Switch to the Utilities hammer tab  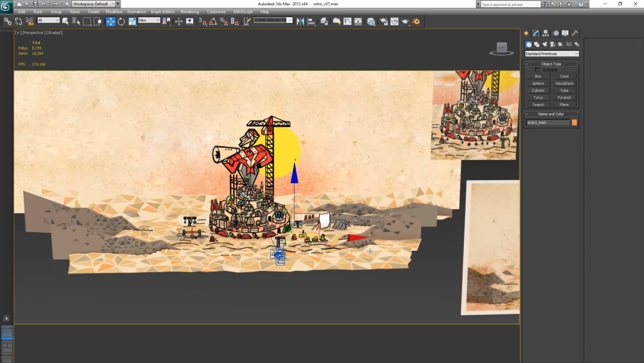pos(575,33)
